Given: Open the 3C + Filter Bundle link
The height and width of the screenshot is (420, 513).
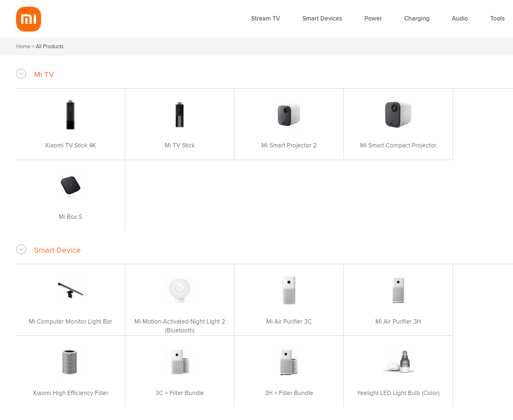Looking at the screenshot, I should 180,393.
